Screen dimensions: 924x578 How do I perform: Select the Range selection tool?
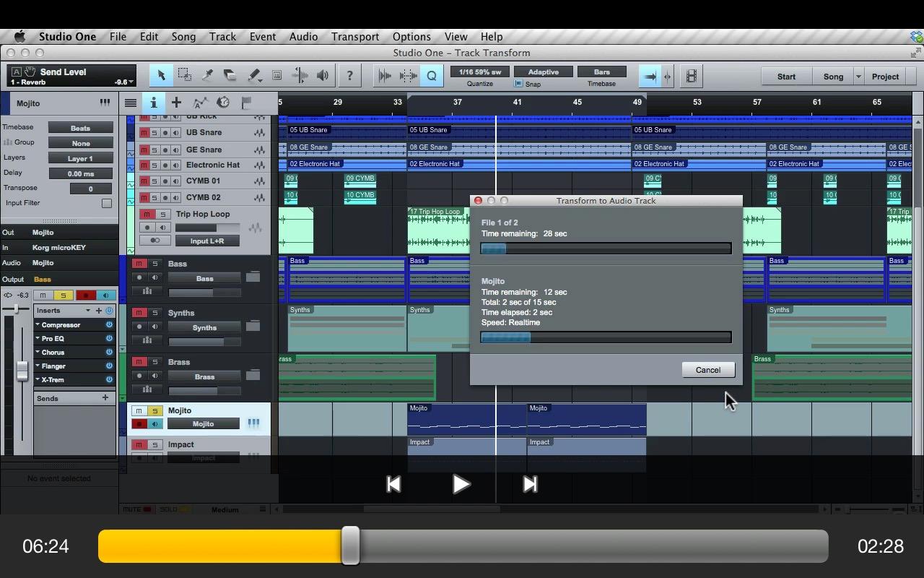tap(184, 76)
